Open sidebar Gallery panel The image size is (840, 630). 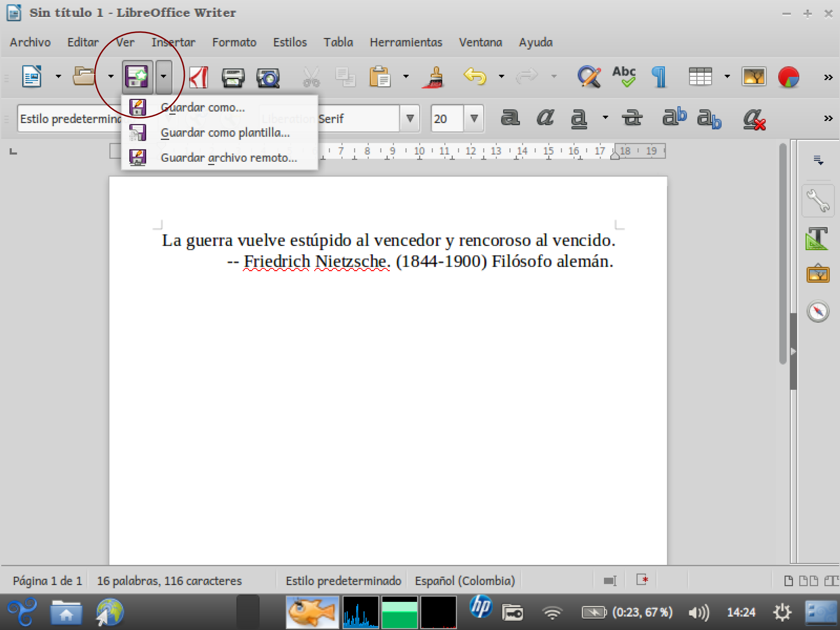click(x=818, y=274)
